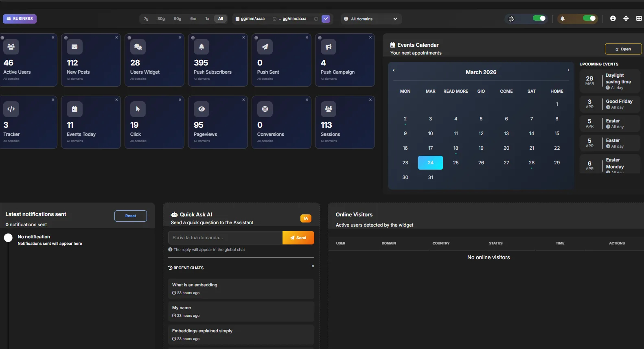Close the Push Subscribers card
This screenshot has width=644, height=349.
click(243, 37)
